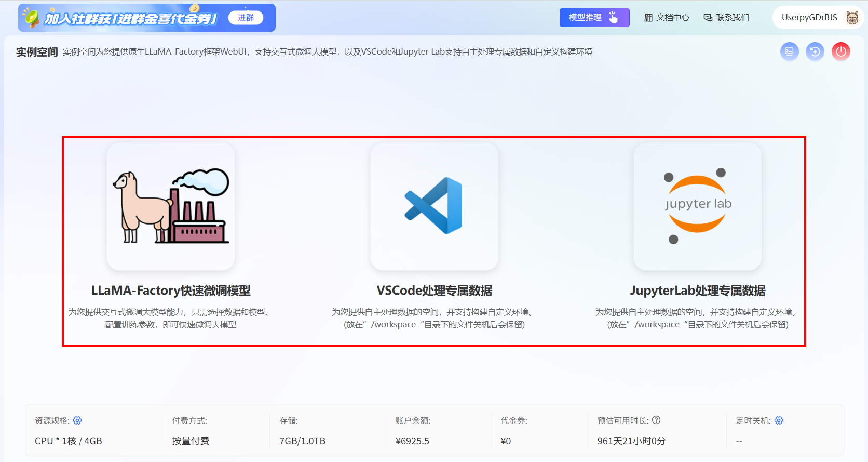Open 联系我们 in top navigation
Screen dimensions: 868x462
tap(726, 18)
